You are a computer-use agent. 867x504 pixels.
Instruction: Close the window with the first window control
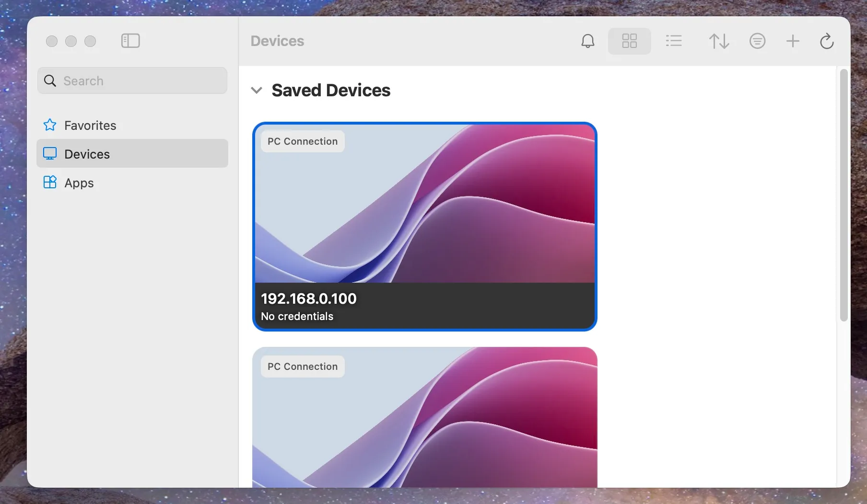pos(52,41)
